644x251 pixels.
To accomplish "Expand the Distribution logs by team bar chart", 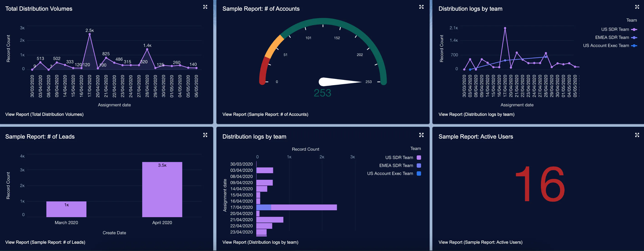I will [x=421, y=135].
